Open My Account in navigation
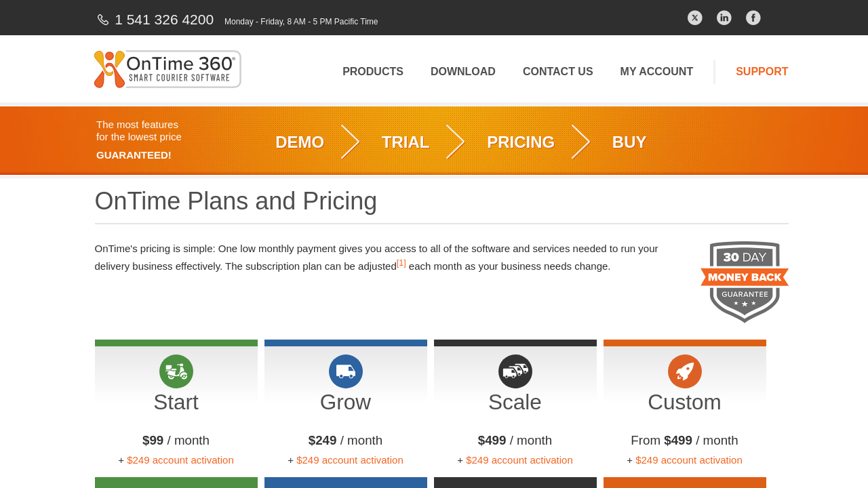868x488 pixels. (x=656, y=72)
